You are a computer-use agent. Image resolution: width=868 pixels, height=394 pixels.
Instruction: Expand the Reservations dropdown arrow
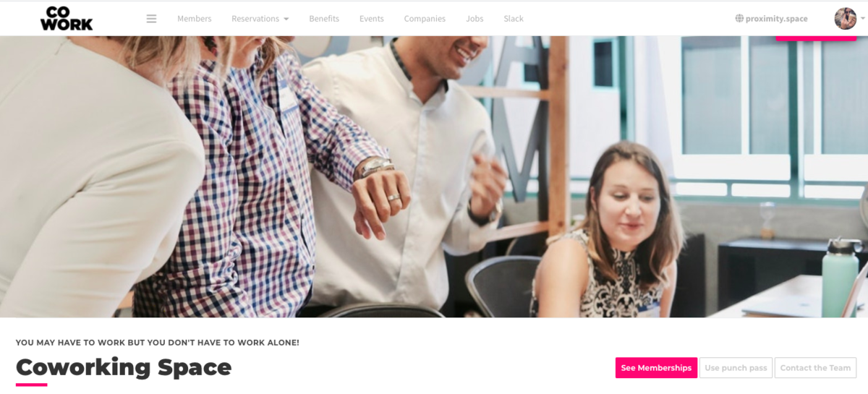[x=286, y=20]
